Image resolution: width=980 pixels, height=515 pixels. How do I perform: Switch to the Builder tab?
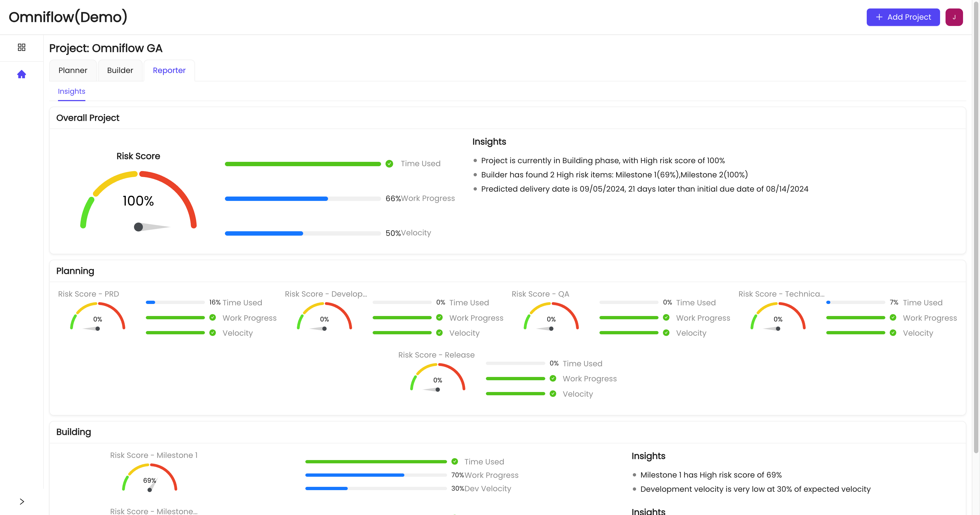[x=120, y=70]
